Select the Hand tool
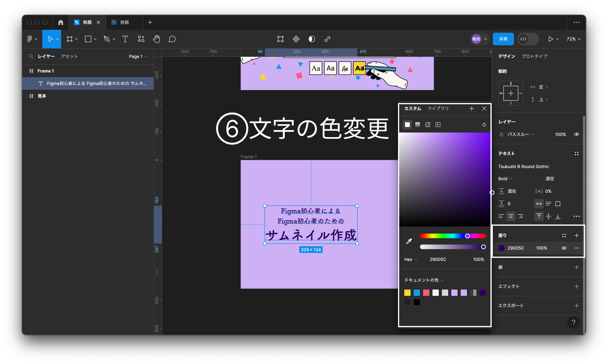Image resolution: width=608 pixels, height=364 pixels. click(x=157, y=39)
